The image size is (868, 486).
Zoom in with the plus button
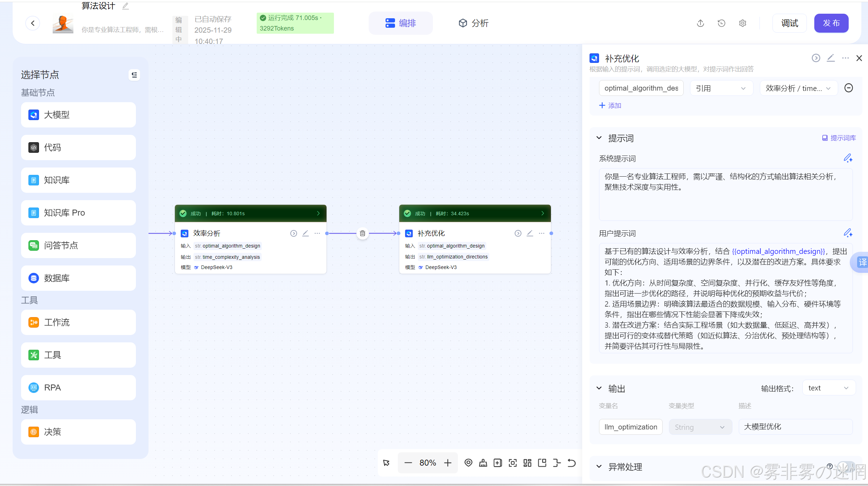point(448,463)
